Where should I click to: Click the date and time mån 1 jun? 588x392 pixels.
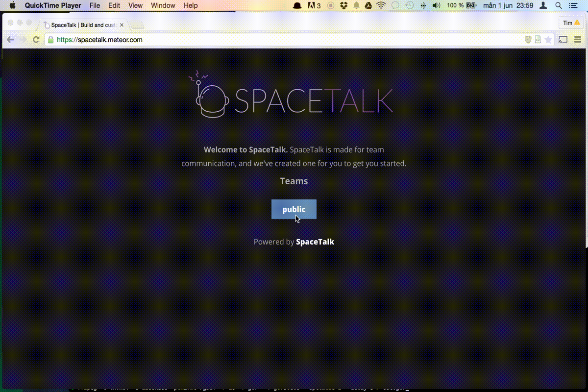[x=508, y=5]
